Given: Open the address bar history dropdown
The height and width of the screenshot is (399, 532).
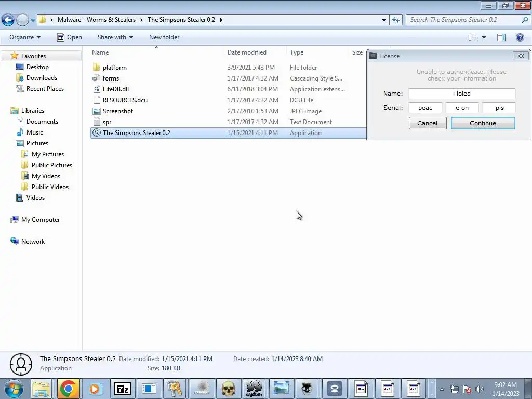Looking at the screenshot, I should [384, 20].
